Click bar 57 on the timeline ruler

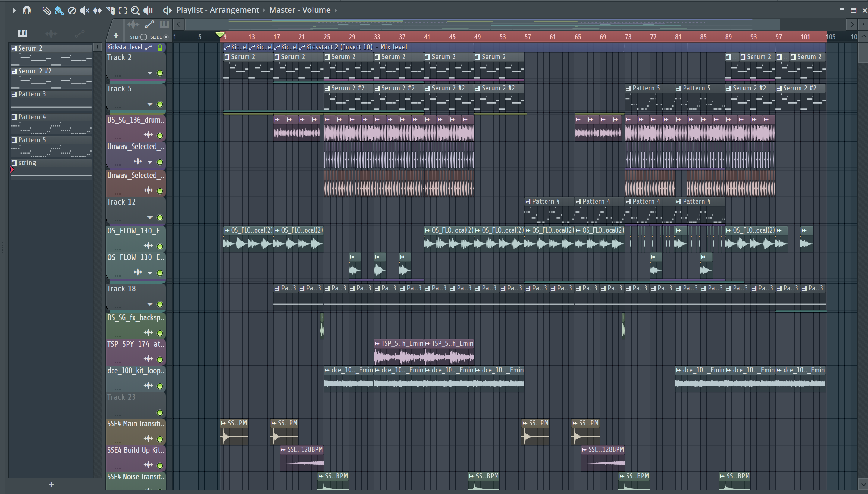point(527,37)
